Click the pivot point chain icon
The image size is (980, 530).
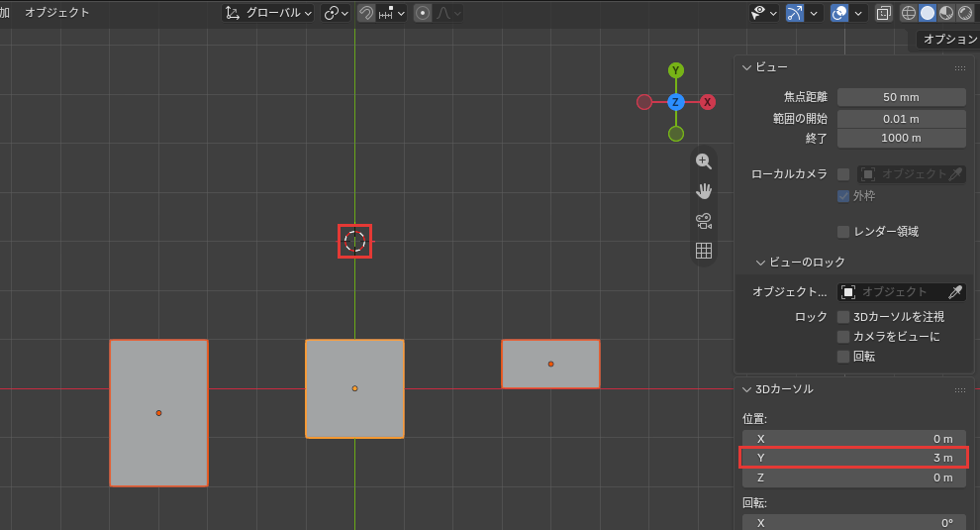tap(332, 13)
